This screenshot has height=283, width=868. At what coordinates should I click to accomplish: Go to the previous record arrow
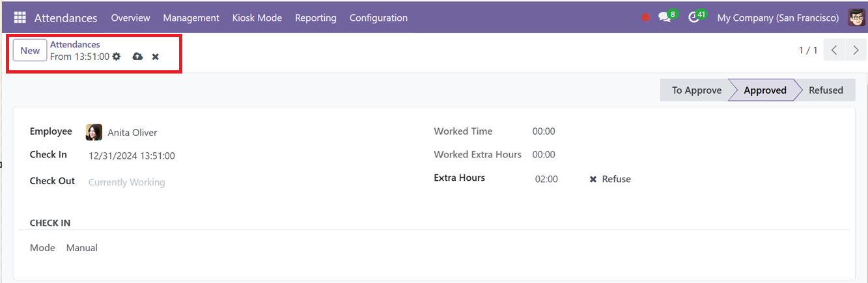pos(834,50)
